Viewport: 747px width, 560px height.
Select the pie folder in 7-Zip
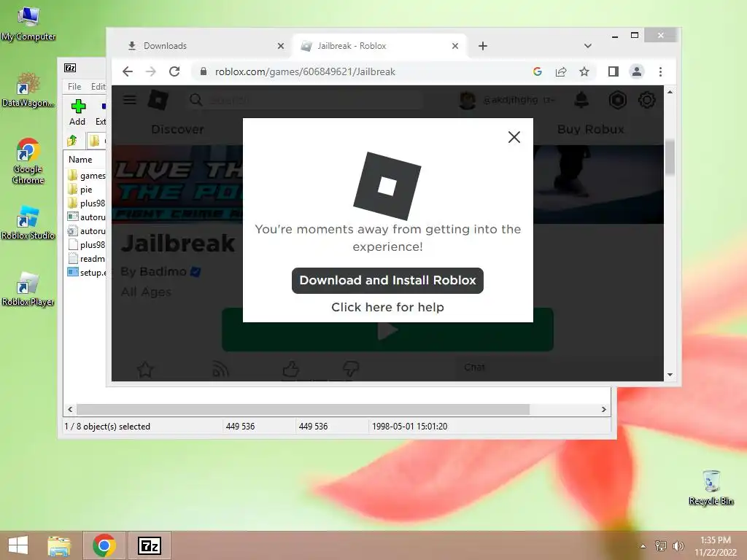pyautogui.click(x=80, y=190)
